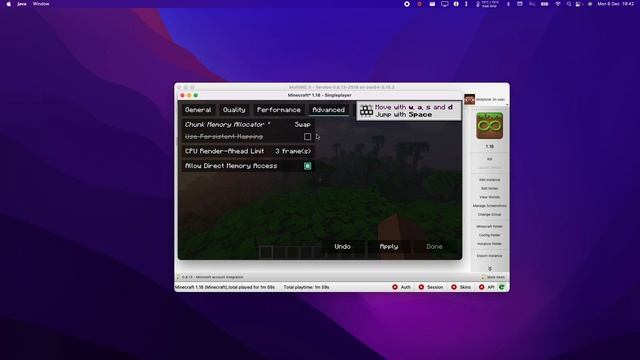The width and height of the screenshot is (640, 360).
Task: Click the total playtime status text
Action: pos(307,287)
